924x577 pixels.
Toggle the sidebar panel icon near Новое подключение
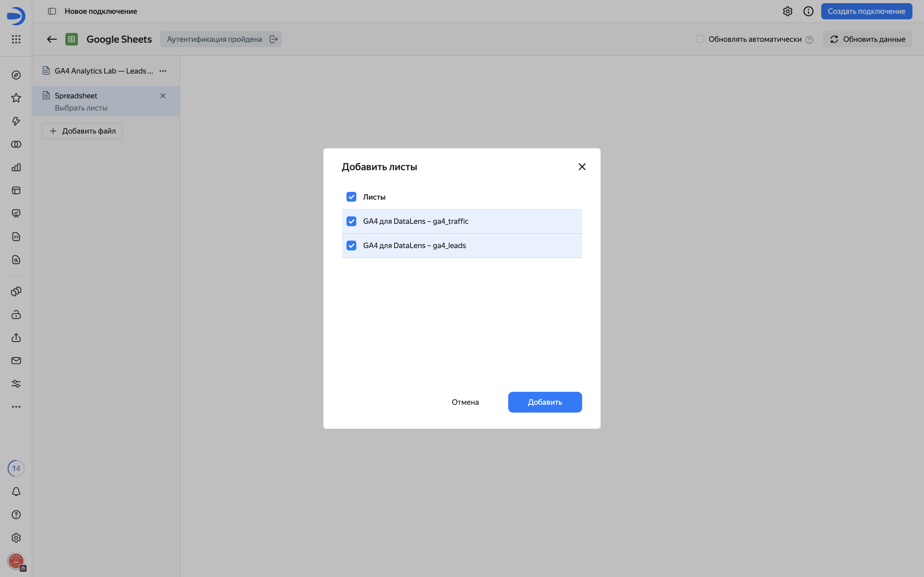click(x=52, y=12)
